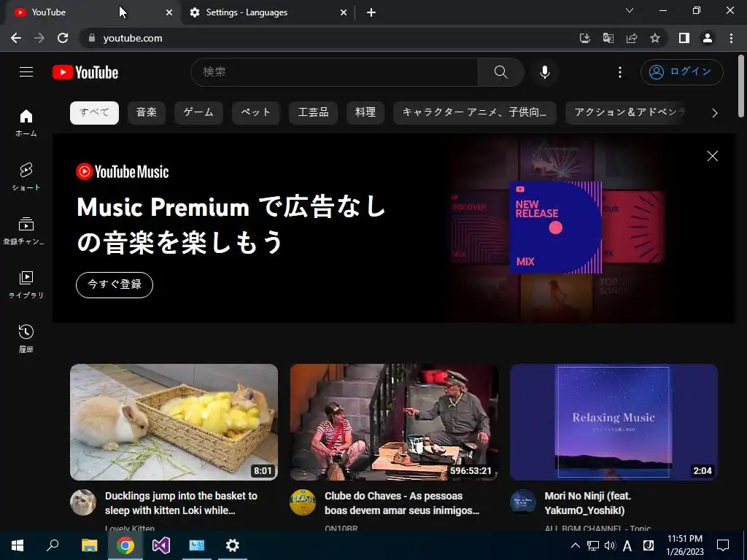Click the 今すぐ登録 button

[x=115, y=285]
